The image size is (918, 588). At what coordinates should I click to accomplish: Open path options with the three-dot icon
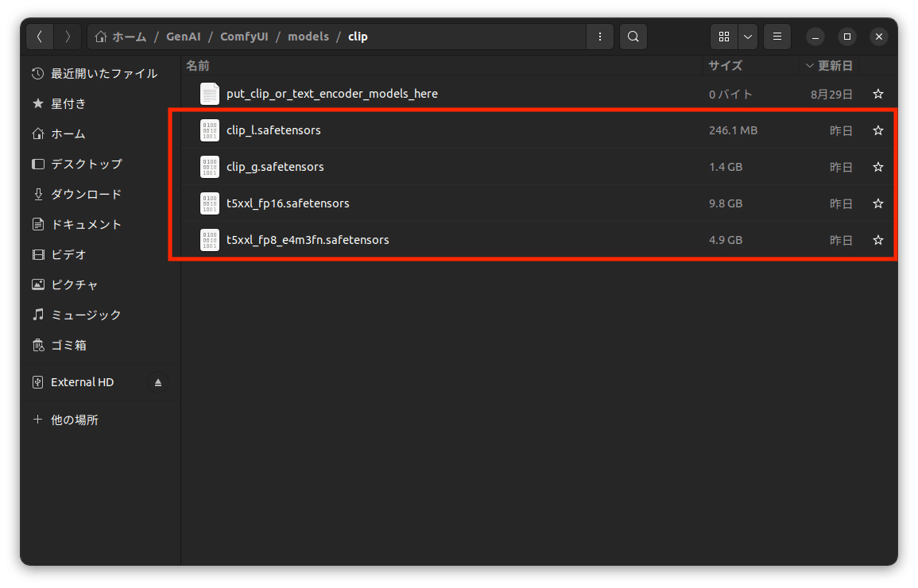click(x=600, y=36)
